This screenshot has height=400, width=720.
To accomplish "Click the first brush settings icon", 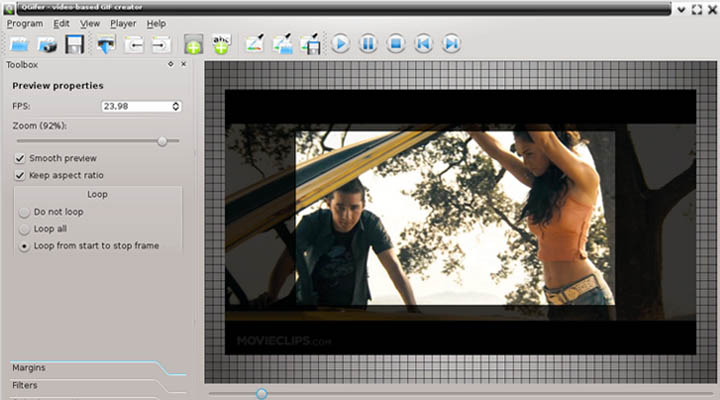I will point(255,44).
